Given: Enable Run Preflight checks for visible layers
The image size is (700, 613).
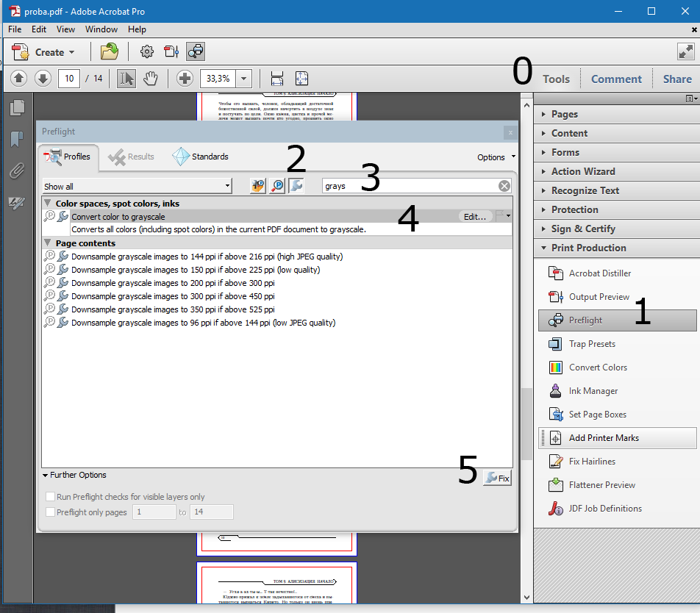Looking at the screenshot, I should (51, 497).
